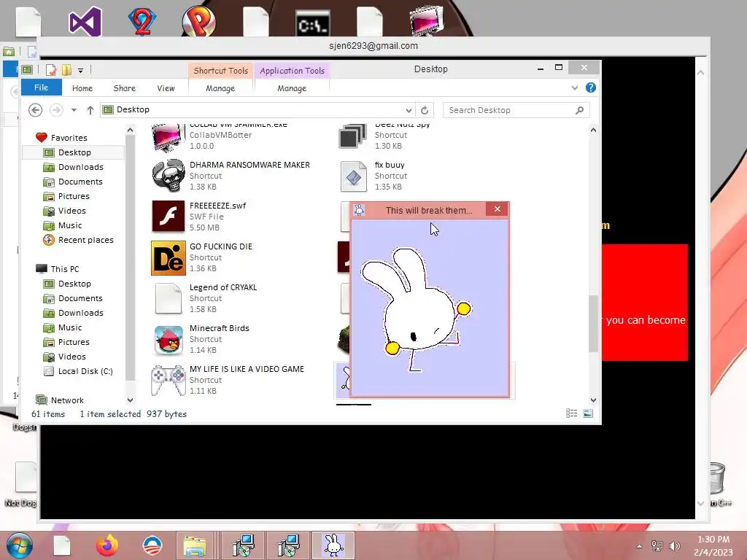Switch to large icons view layout icon
Viewport: 747px width, 560px height.
tap(589, 413)
